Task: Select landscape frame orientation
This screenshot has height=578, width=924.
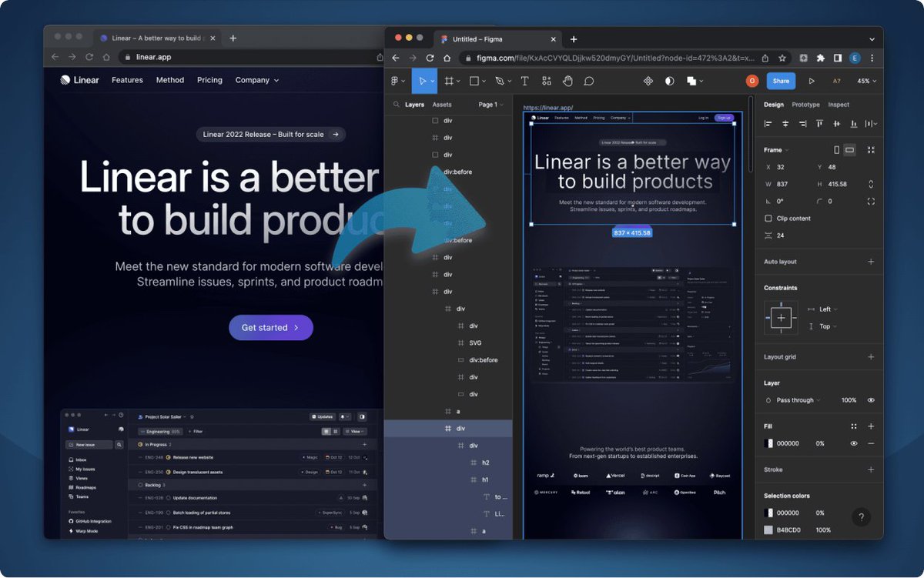Action: pyautogui.click(x=850, y=150)
